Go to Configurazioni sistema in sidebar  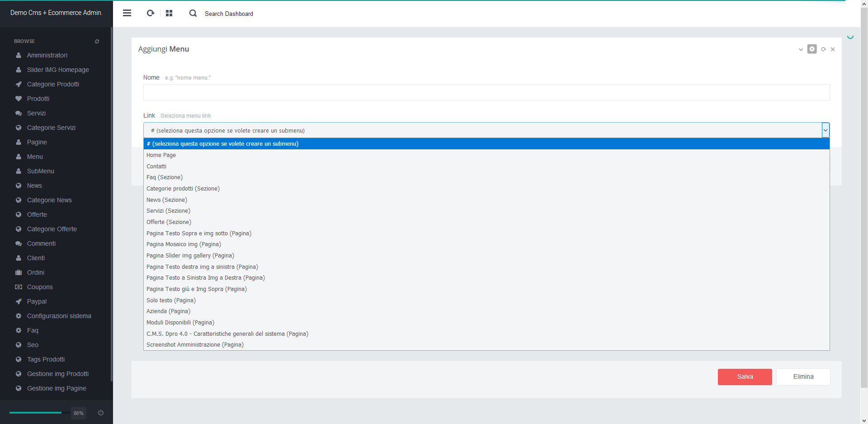click(x=59, y=316)
